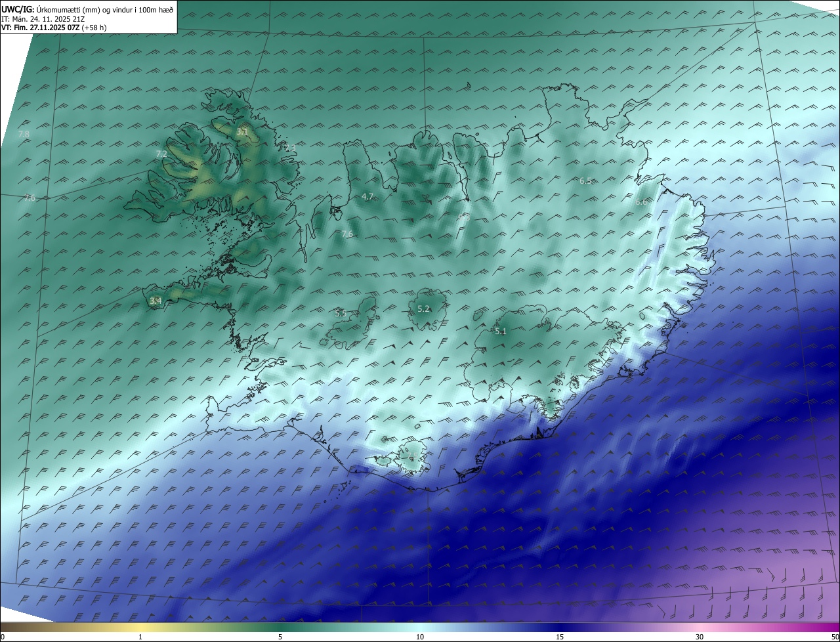Screen dimensions: 840x642
Task: Click the colorbar label 50
Action: click(x=835, y=637)
